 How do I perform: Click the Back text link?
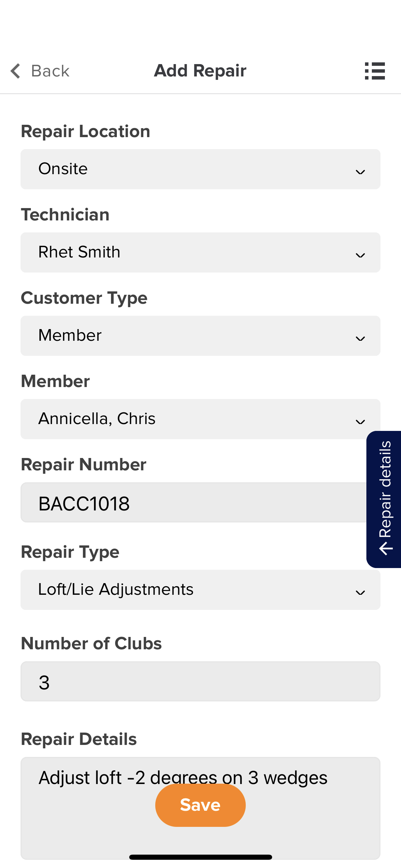click(x=50, y=71)
